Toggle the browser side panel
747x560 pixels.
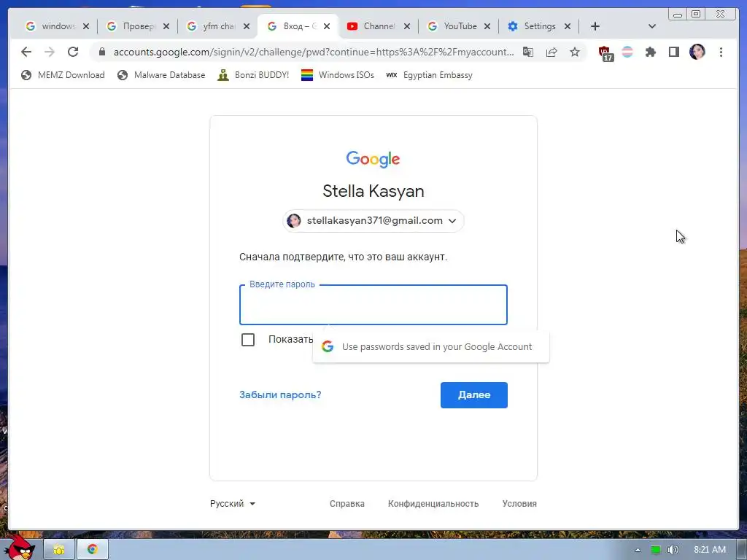(x=673, y=52)
